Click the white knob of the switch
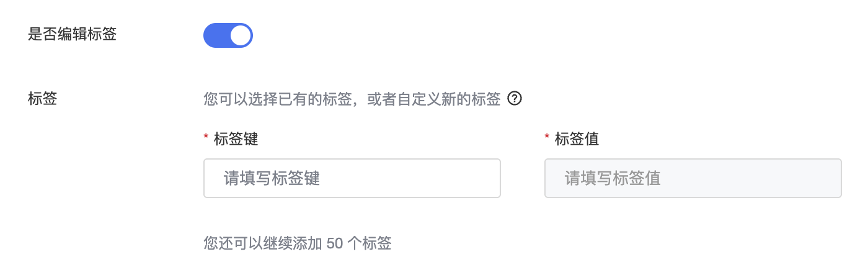This screenshot has height=272, width=868. pos(241,35)
